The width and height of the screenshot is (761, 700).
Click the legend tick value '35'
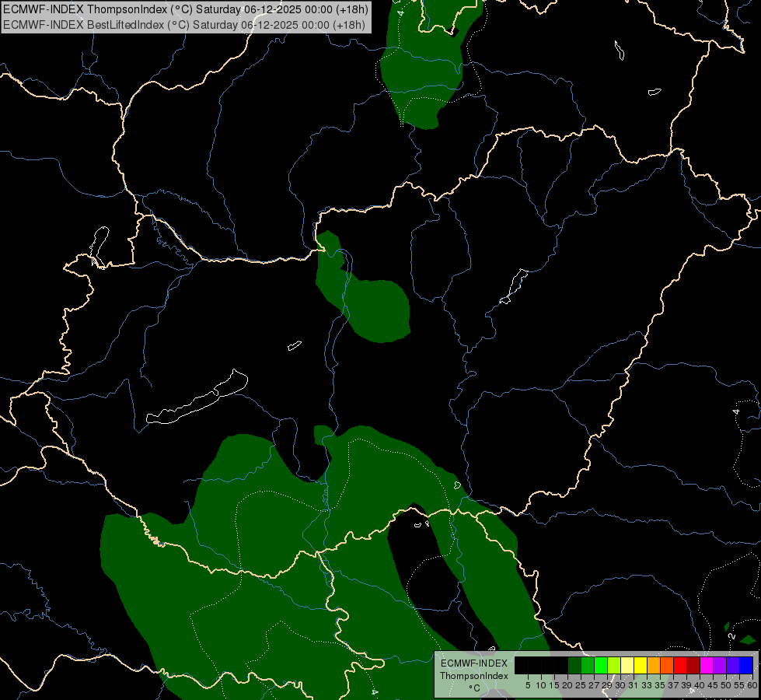tap(660, 685)
